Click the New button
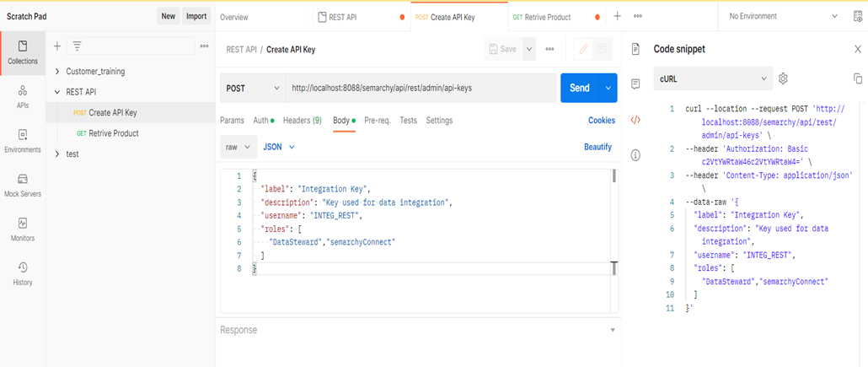The width and height of the screenshot is (868, 367). coord(169,17)
